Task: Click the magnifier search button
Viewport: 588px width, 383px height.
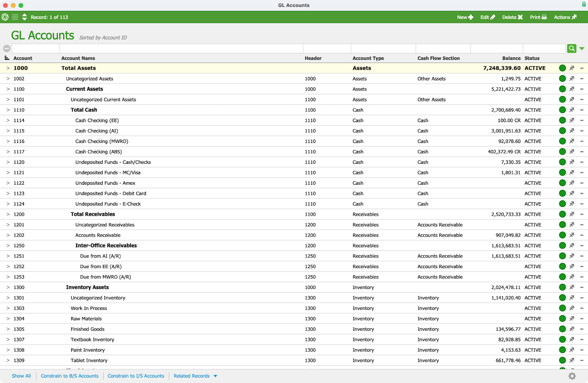Action: point(572,49)
